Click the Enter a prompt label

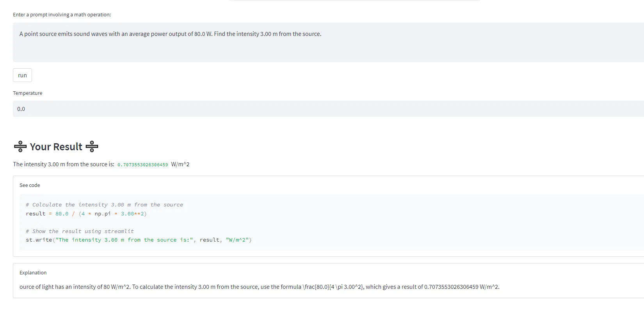point(62,15)
